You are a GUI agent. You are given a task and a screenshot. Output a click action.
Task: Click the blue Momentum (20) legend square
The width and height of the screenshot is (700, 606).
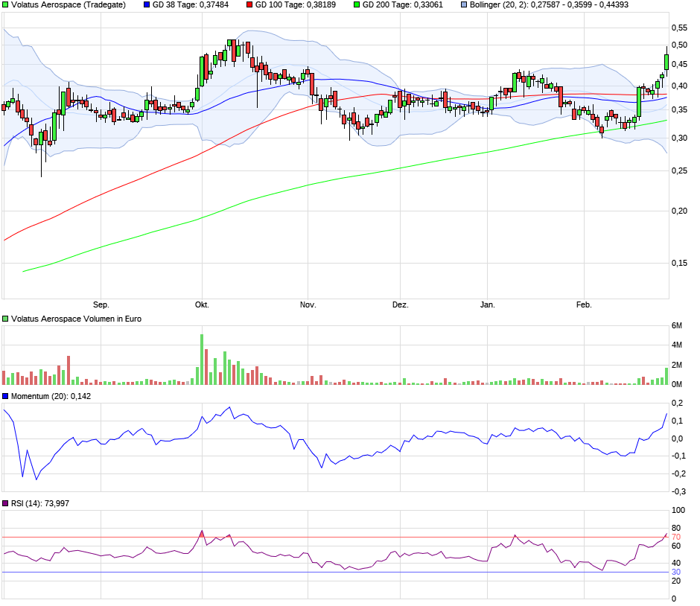tap(6, 396)
